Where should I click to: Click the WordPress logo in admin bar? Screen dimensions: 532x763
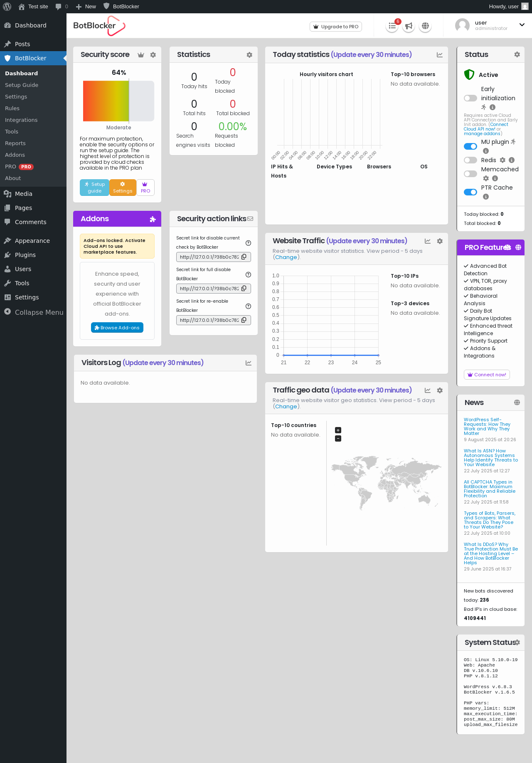tap(7, 7)
